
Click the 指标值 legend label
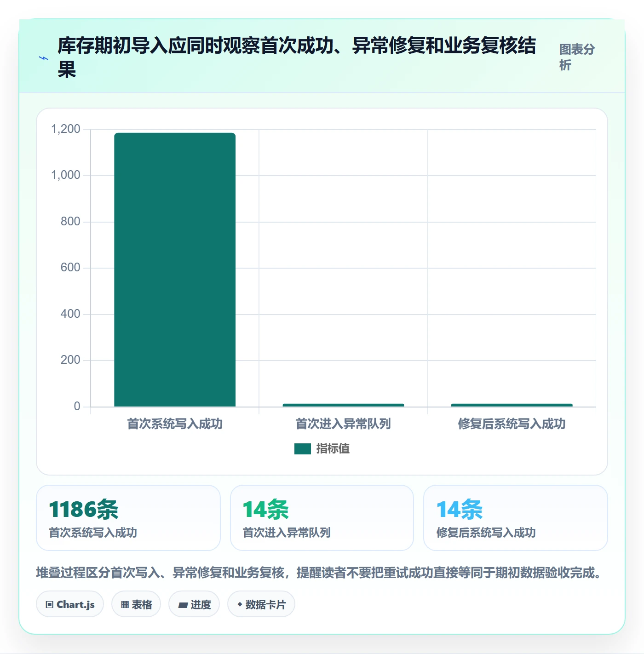point(333,448)
